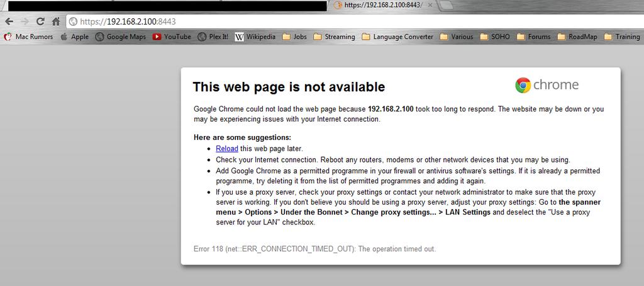The height and width of the screenshot is (286, 644).
Task: Expand the SOHO bookmark folder
Action: [x=495, y=37]
